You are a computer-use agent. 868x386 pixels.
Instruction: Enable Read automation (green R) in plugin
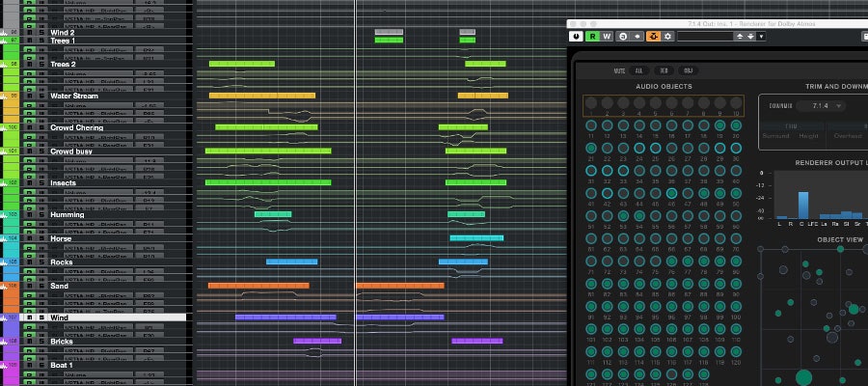tap(592, 36)
